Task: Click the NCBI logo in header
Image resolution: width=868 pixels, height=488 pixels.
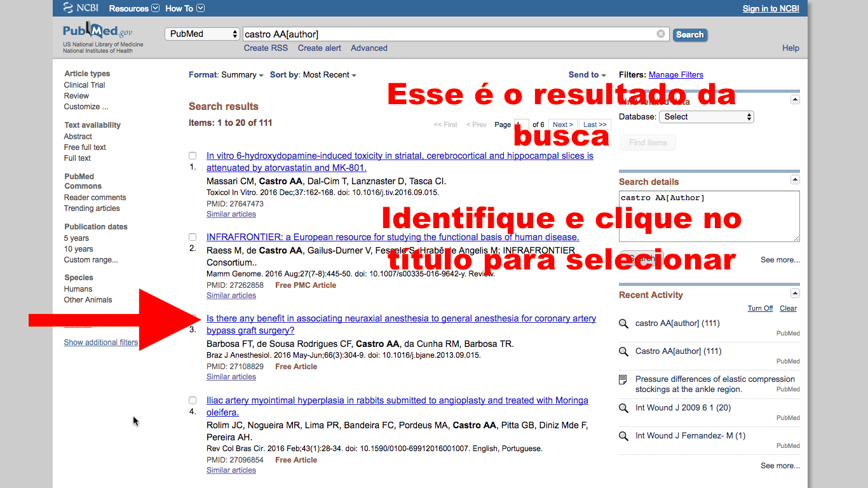Action: pos(81,8)
